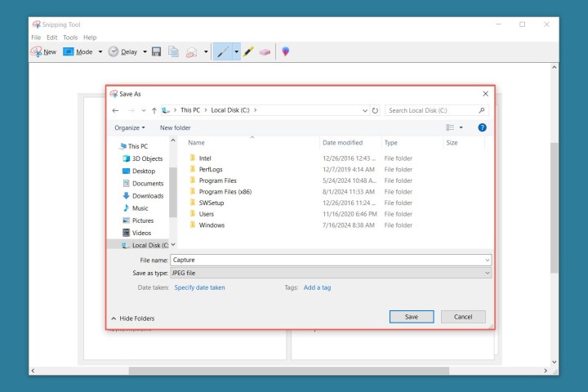The height and width of the screenshot is (392, 588).
Task: Open the Mode dropdown arrow
Action: 100,51
